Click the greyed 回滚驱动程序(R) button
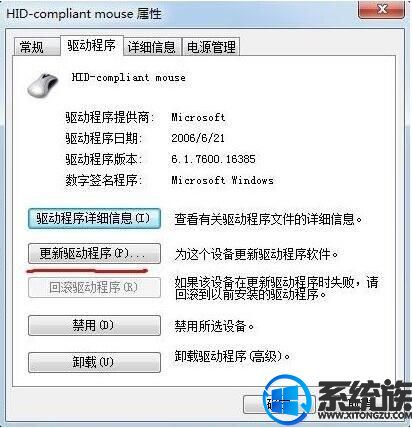Viewport: 412px width, 428px height. [x=94, y=287]
